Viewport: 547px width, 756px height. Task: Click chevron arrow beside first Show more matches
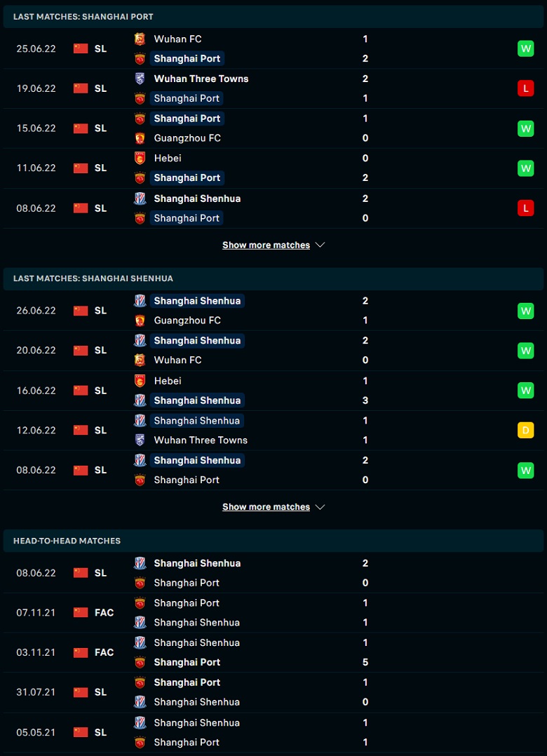320,245
